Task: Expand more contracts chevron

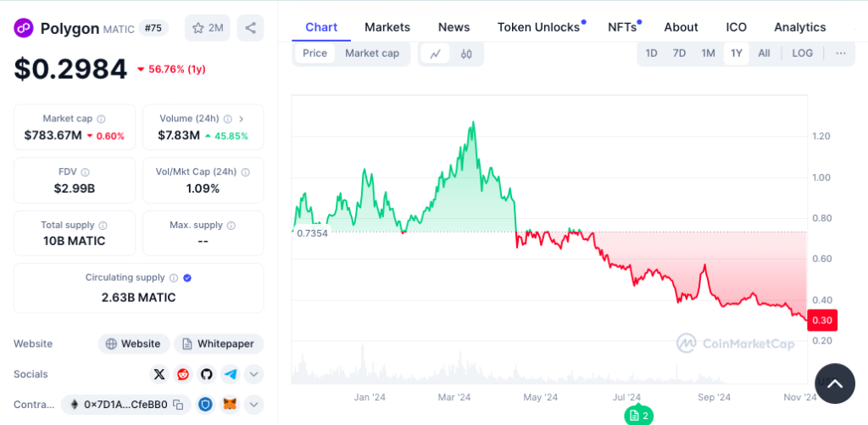Action: pyautogui.click(x=254, y=405)
